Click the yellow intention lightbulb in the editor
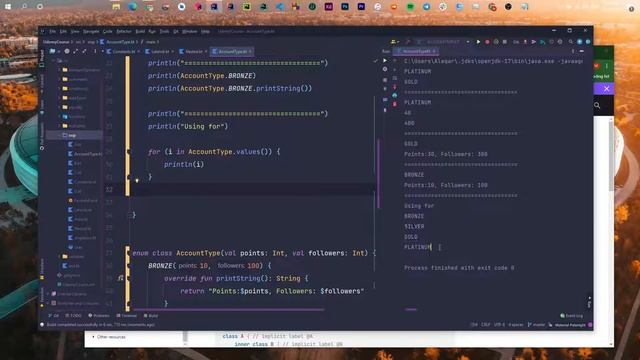Image resolution: width=640 pixels, height=360 pixels. (137, 180)
